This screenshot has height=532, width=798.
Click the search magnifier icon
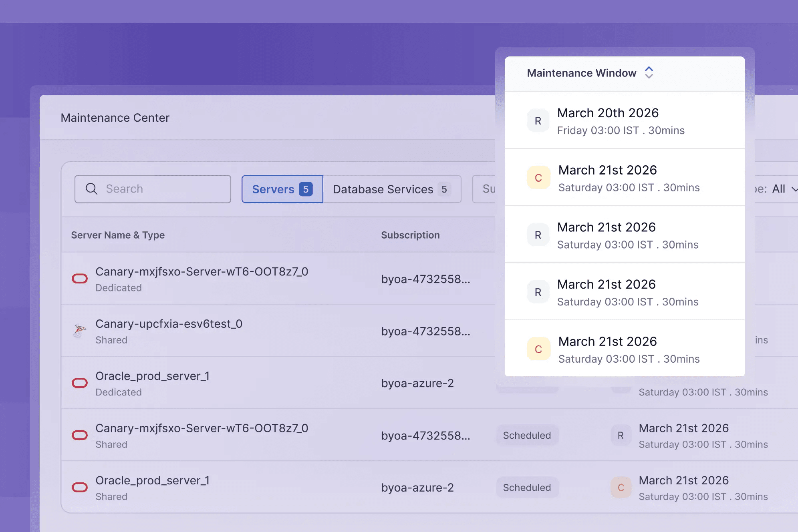pos(92,189)
